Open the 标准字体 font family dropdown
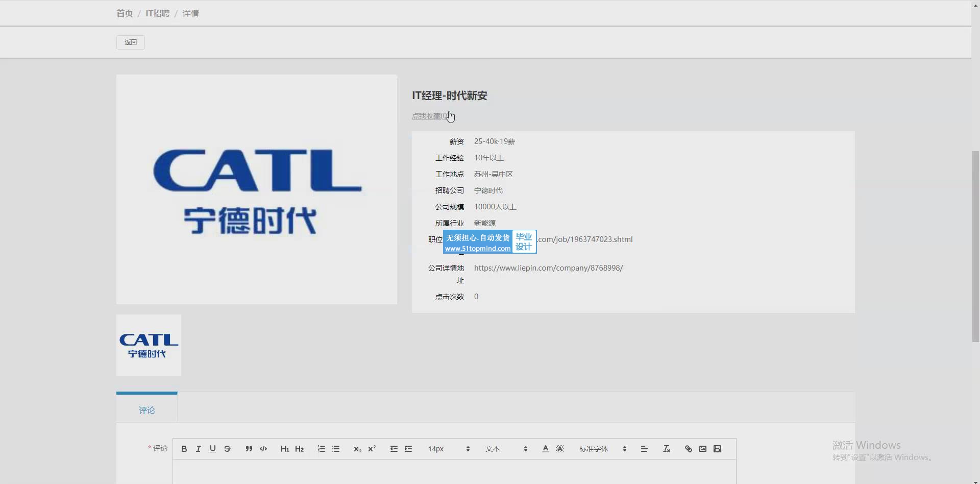Screen dimensions: 980x484 pos(603,449)
